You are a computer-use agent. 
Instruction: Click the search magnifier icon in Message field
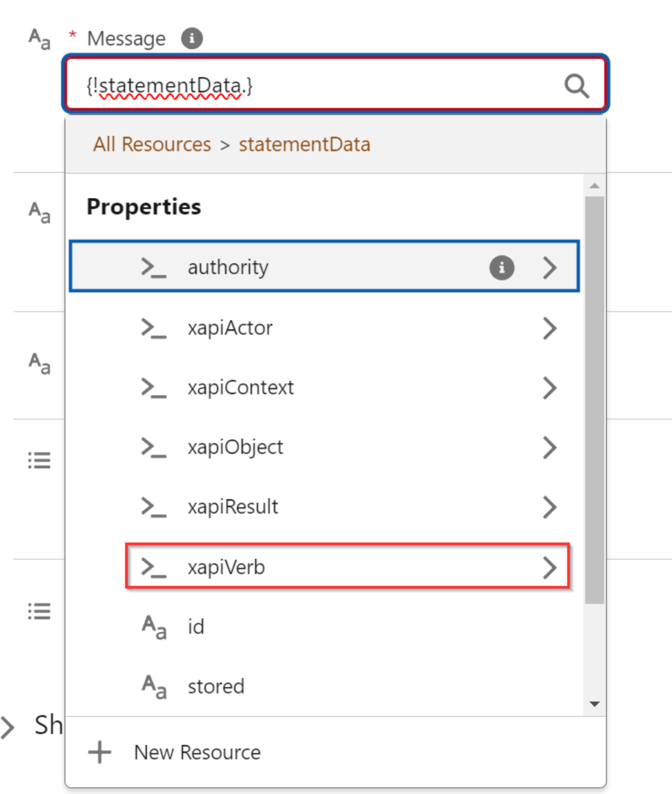(x=576, y=86)
